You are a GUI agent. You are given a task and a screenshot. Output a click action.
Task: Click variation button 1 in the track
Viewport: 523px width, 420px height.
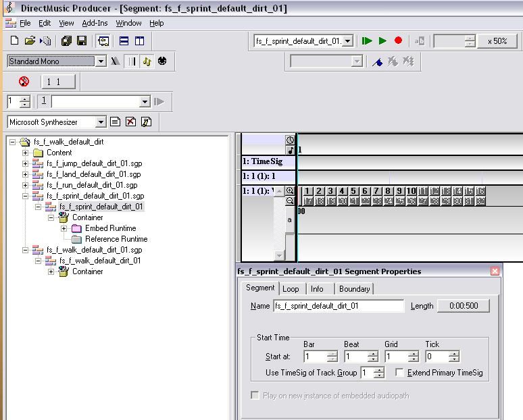(x=308, y=191)
